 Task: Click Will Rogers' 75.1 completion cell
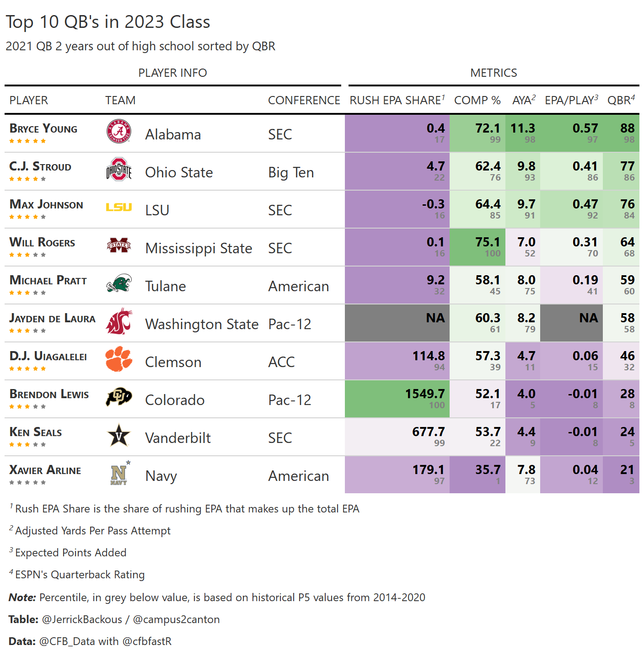click(478, 247)
